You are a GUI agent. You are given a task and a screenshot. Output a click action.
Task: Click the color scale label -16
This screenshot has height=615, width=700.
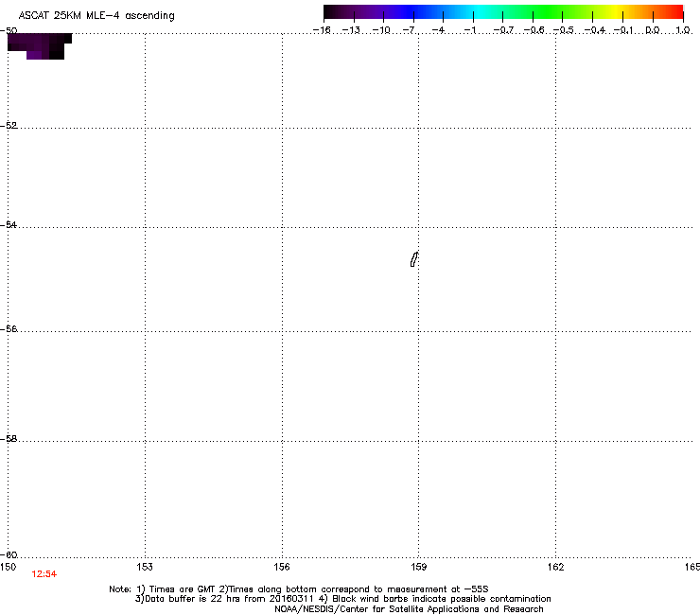pyautogui.click(x=322, y=30)
